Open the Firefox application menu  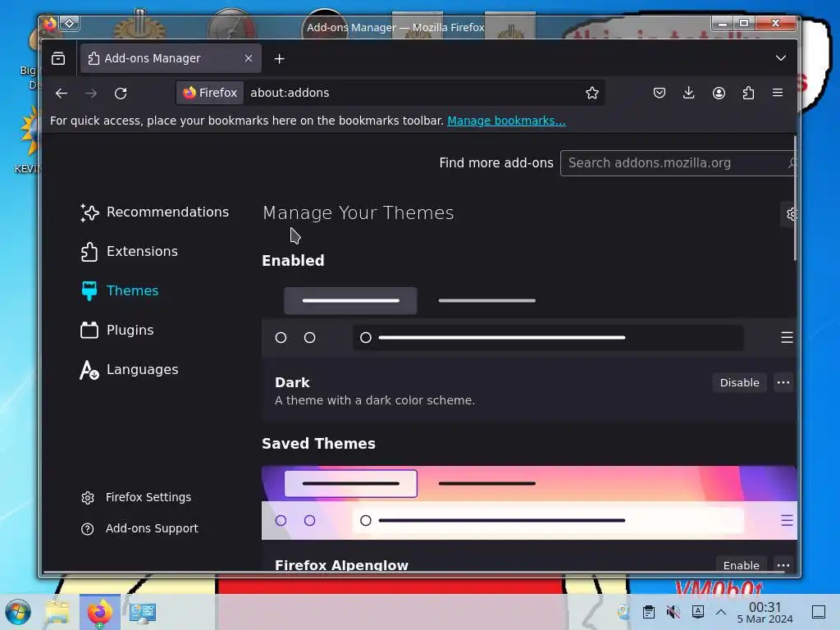pyautogui.click(x=778, y=94)
